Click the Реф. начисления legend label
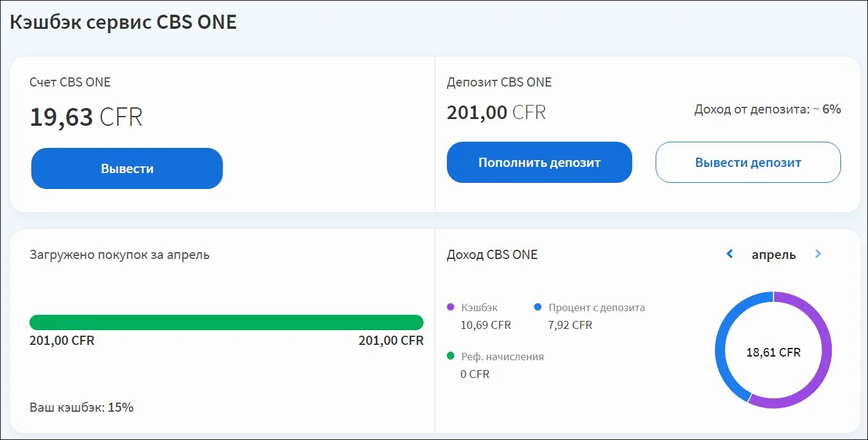Viewport: 868px width, 440px height. coord(502,357)
